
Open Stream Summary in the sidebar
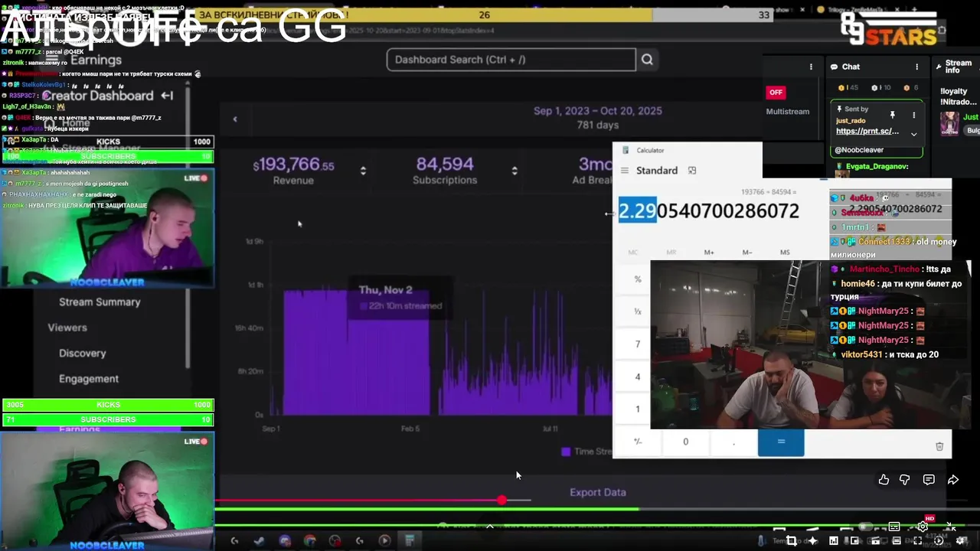pos(100,302)
